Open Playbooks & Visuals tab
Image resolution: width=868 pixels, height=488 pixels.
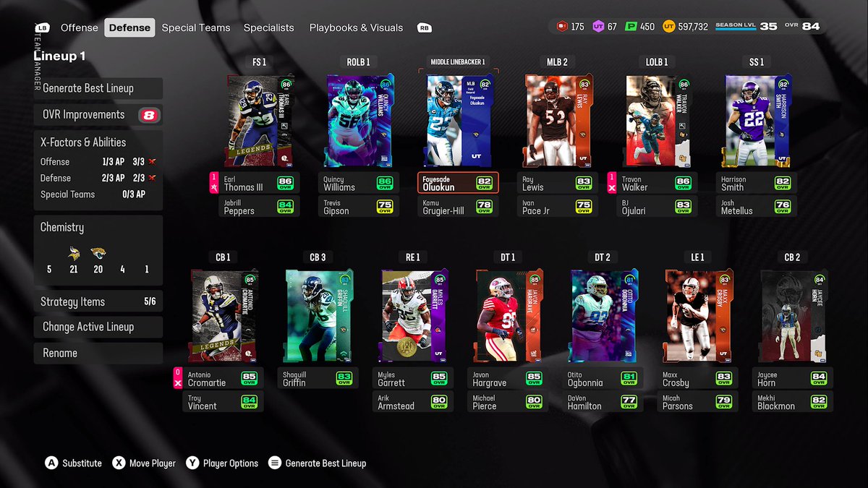(356, 27)
